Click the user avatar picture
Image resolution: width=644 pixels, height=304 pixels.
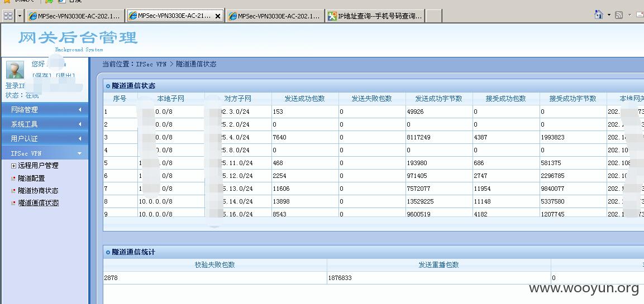[x=15, y=70]
